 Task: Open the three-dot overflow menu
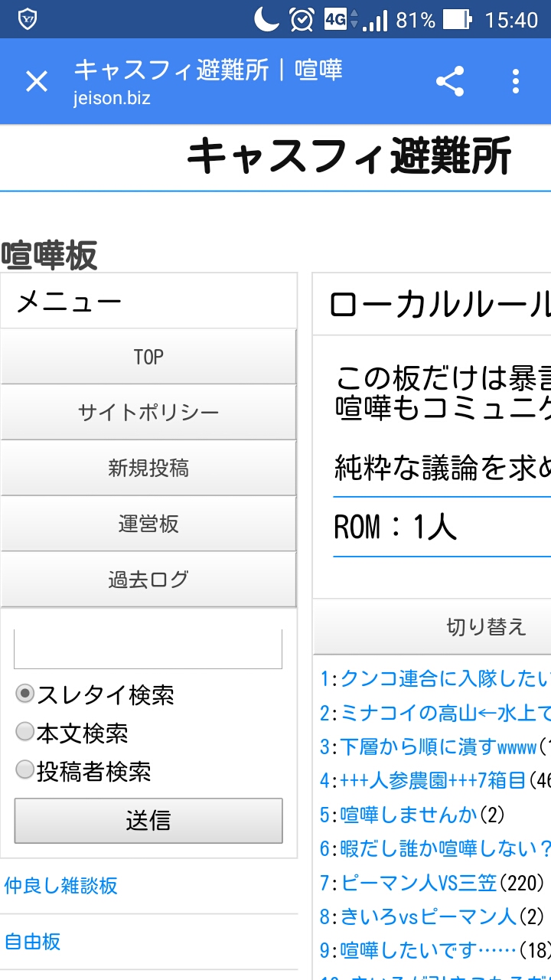click(x=516, y=81)
